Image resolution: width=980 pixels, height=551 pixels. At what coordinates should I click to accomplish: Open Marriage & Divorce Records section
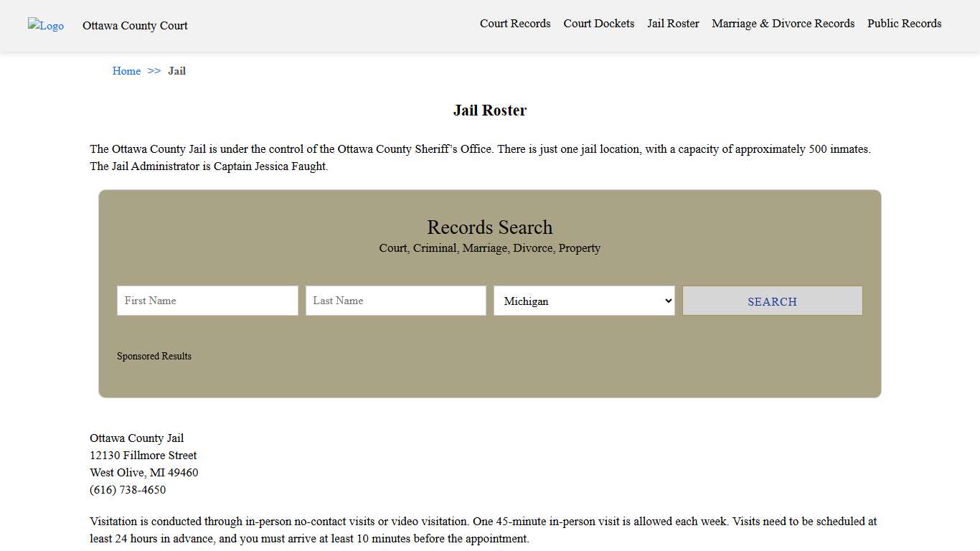point(783,23)
